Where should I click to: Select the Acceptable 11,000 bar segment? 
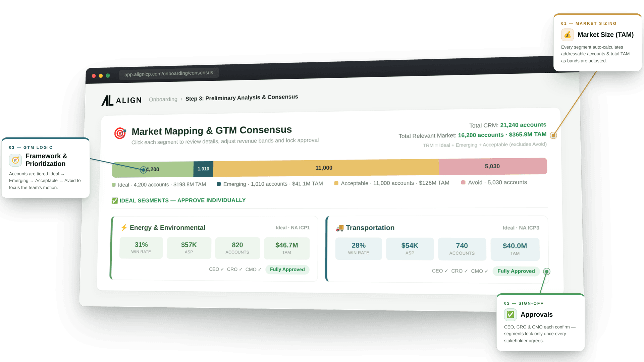click(x=326, y=168)
